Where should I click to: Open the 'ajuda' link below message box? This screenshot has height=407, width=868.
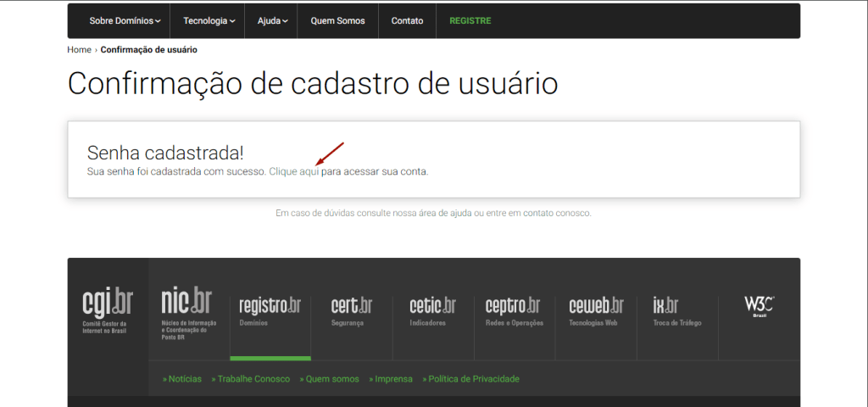459,214
